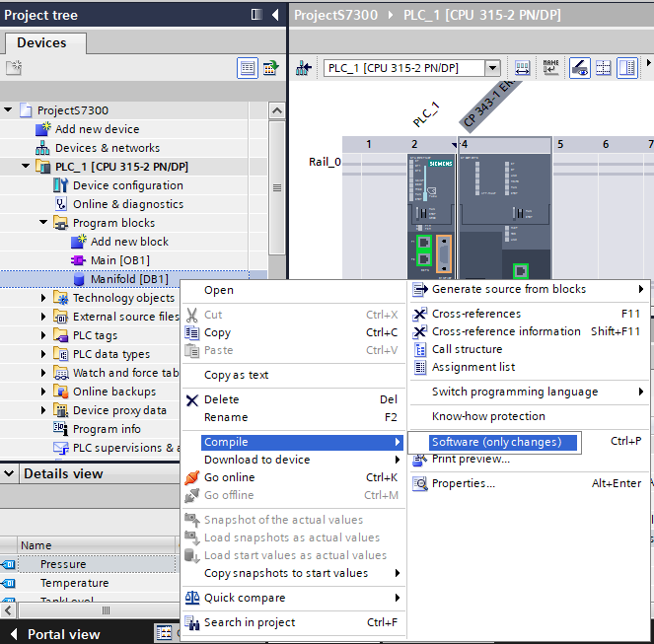The height and width of the screenshot is (644, 654).
Task: Click the CPU module in rack slot 2
Action: 431,217
